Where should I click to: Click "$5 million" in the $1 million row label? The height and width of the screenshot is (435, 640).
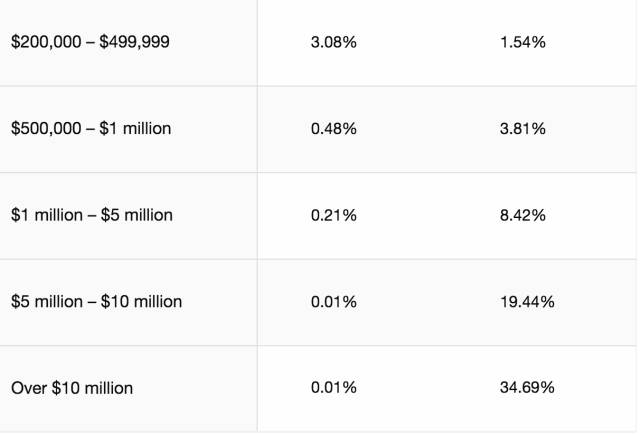coord(135,215)
